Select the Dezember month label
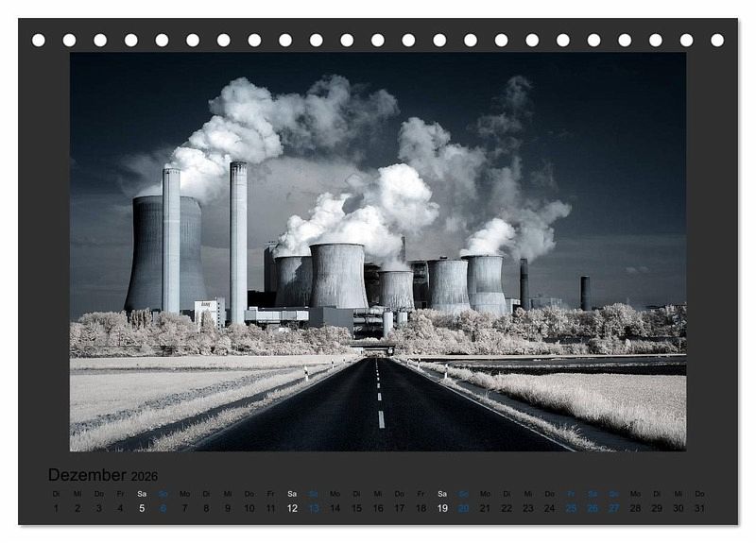756x543 pixels. tap(87, 475)
